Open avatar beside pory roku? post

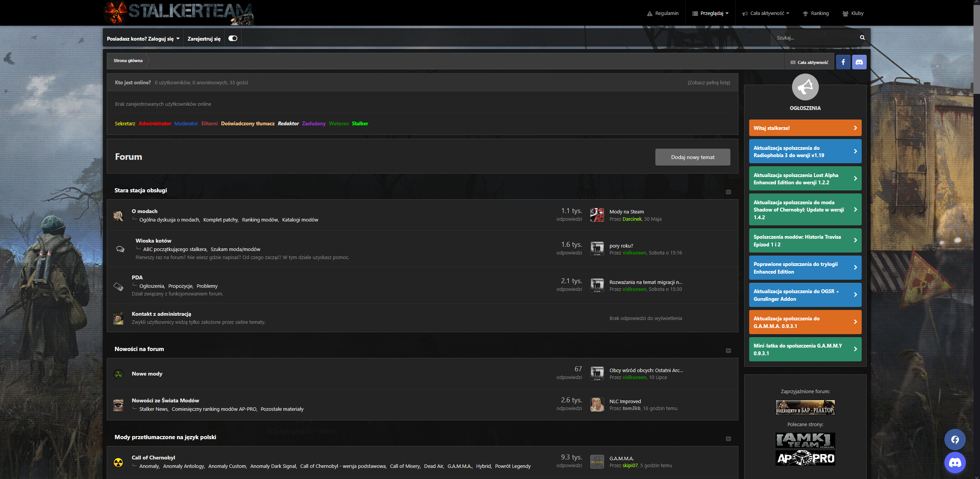(597, 249)
